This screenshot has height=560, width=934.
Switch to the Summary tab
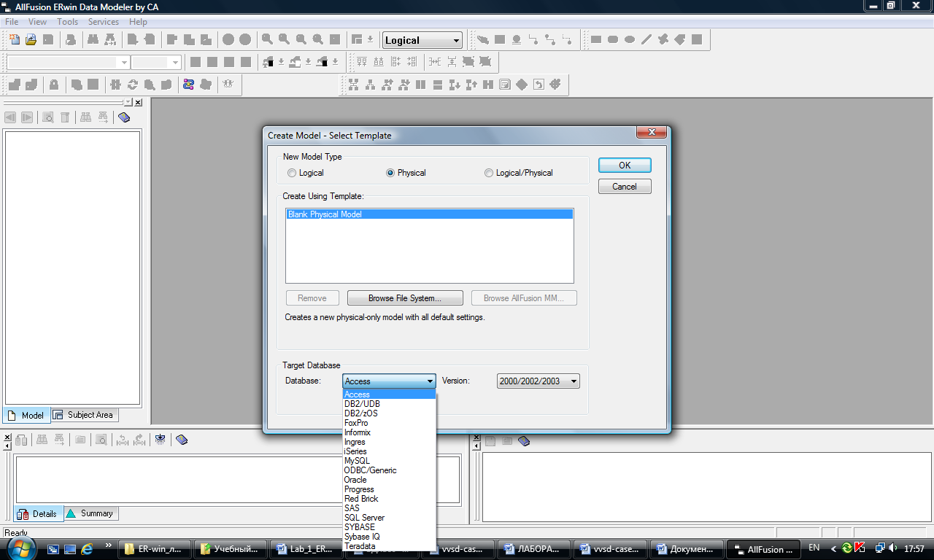[x=90, y=513]
